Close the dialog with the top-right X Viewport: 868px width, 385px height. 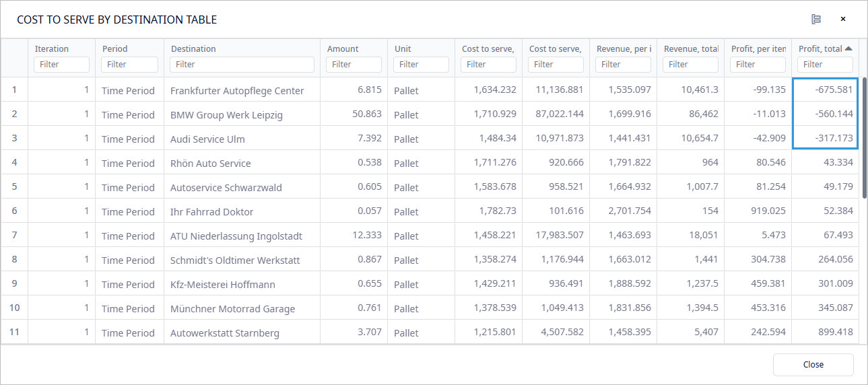(x=843, y=19)
